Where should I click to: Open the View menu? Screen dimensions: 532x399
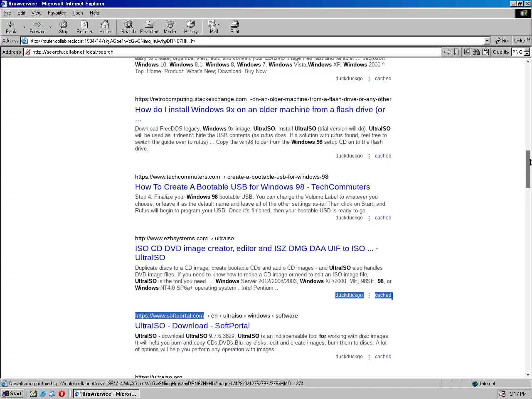tap(36, 13)
